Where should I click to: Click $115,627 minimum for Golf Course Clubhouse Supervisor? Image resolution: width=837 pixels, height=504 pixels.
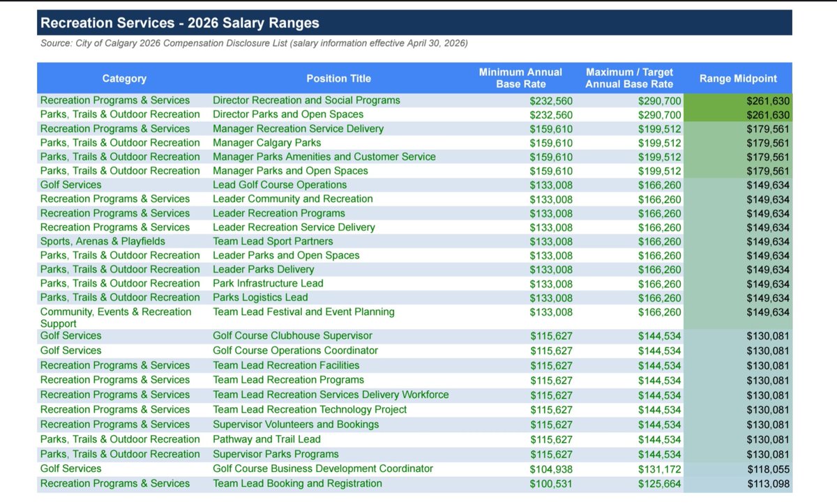click(x=551, y=335)
